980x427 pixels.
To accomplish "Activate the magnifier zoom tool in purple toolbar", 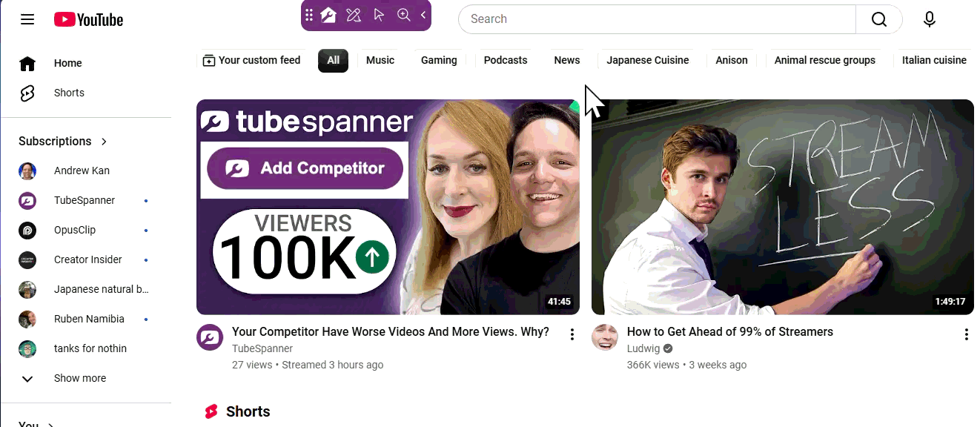I will tap(404, 15).
